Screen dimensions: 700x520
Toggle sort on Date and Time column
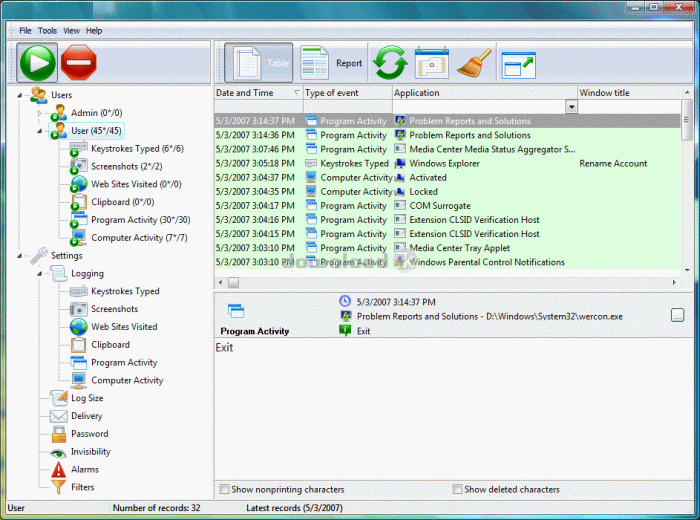point(258,93)
